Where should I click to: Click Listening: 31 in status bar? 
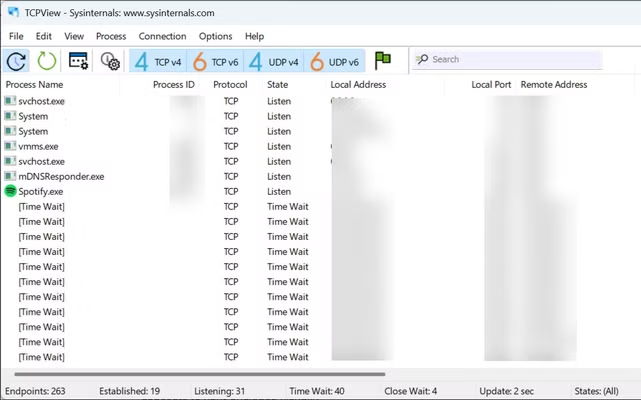pyautogui.click(x=220, y=391)
